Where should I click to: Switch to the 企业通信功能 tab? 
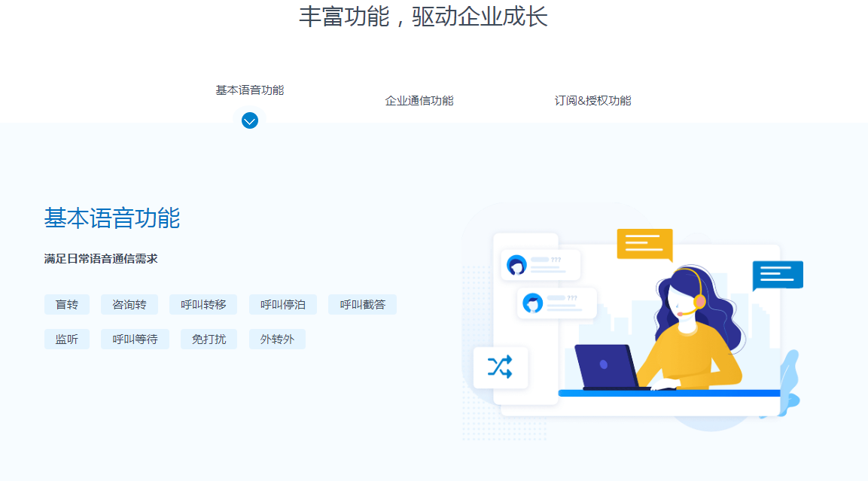tap(419, 101)
